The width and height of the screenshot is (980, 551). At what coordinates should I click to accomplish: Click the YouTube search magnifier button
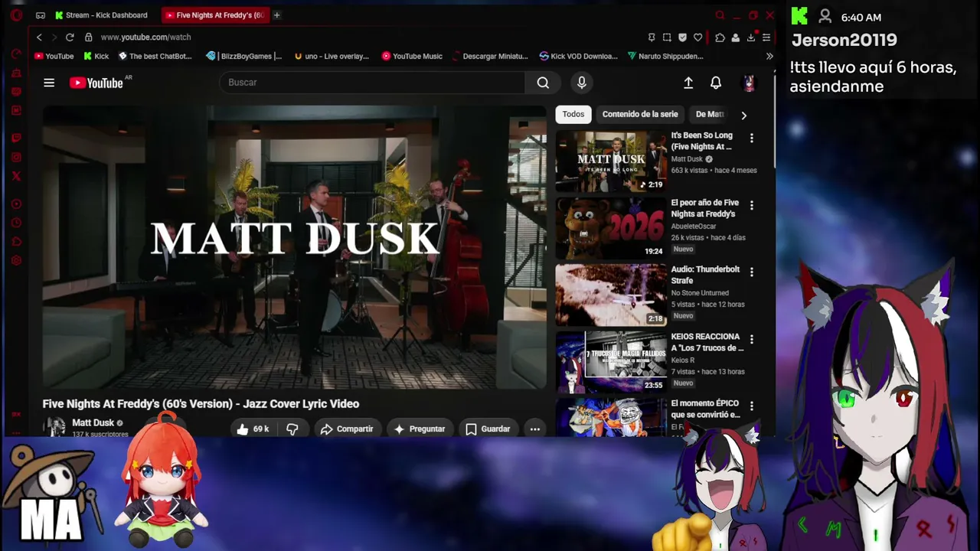543,83
